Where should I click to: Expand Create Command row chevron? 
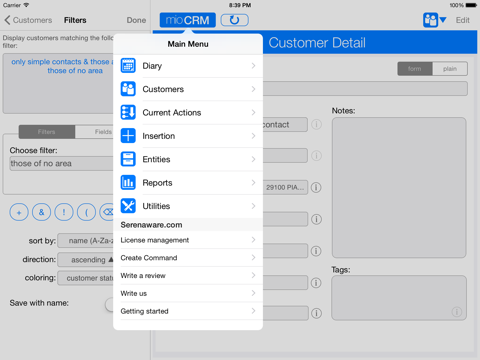pyautogui.click(x=253, y=257)
